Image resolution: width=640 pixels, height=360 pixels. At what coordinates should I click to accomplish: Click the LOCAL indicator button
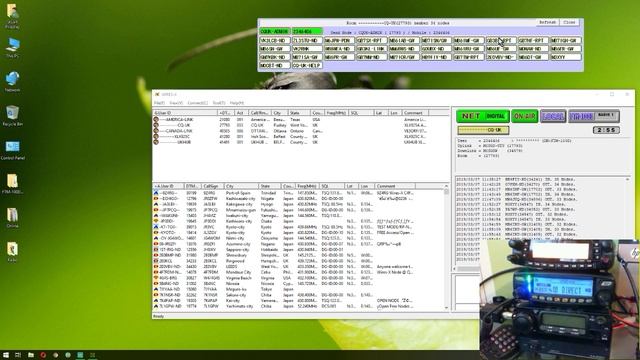pos(553,116)
